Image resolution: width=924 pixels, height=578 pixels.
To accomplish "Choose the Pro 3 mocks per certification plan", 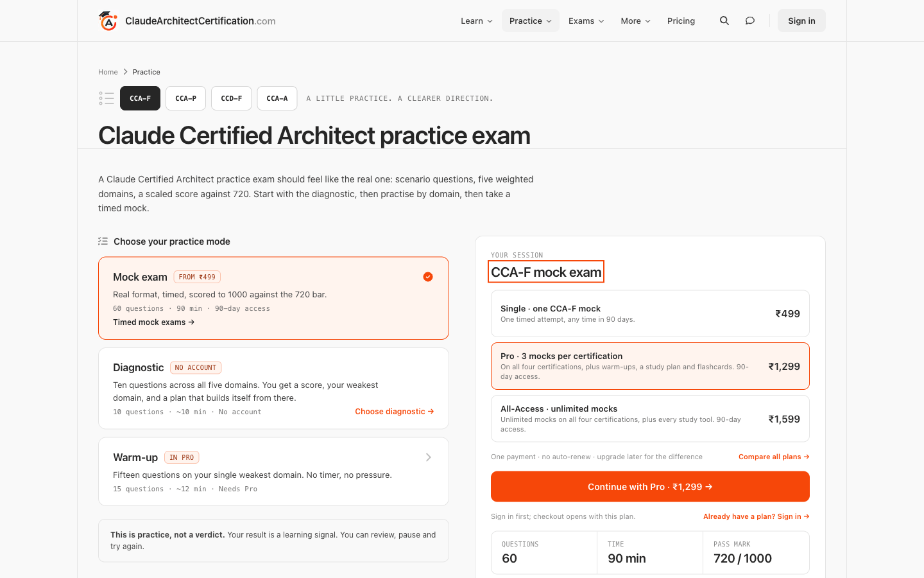I will tap(650, 366).
